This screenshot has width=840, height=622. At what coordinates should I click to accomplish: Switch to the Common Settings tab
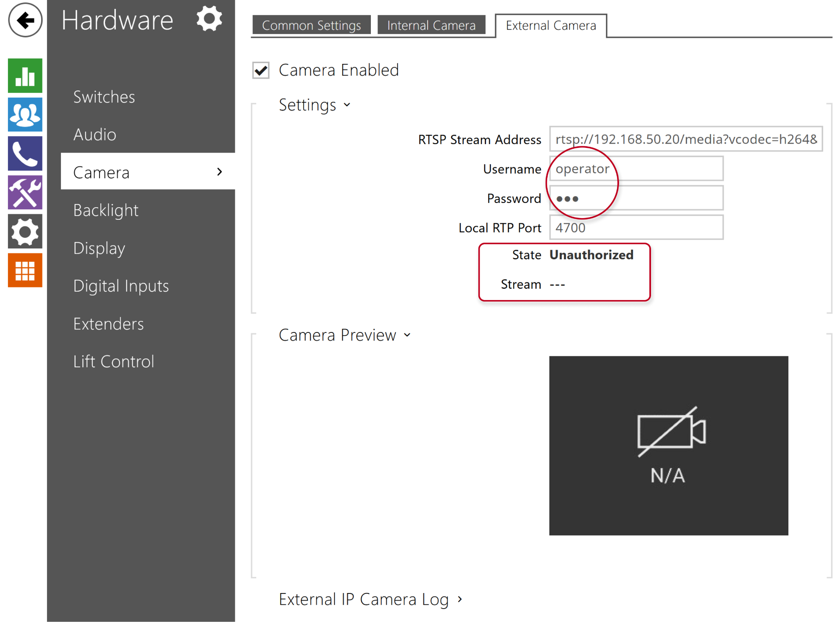312,25
